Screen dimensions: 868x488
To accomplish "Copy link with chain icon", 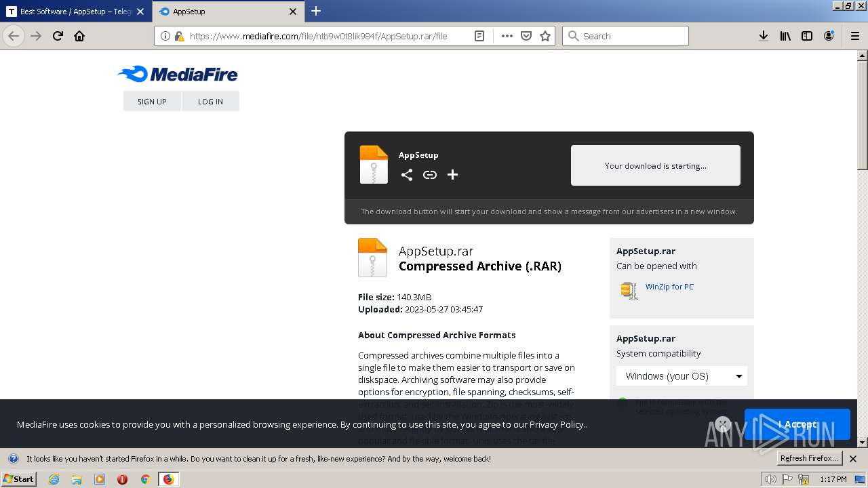I will 430,175.
